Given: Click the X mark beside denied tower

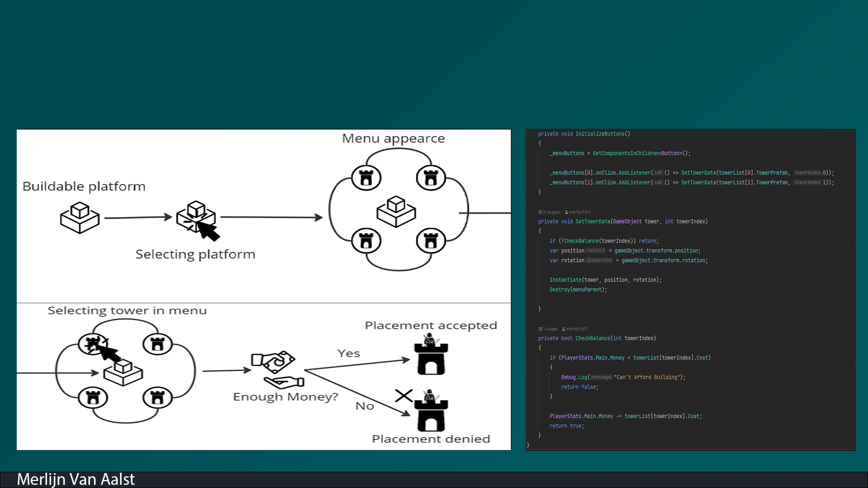Looking at the screenshot, I should tap(403, 396).
